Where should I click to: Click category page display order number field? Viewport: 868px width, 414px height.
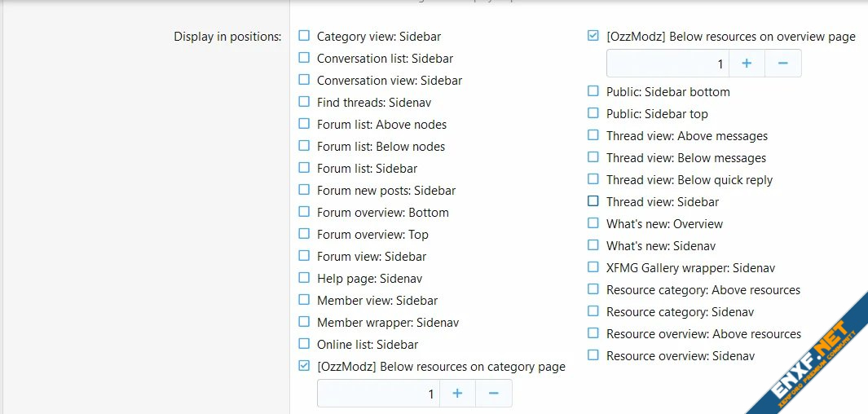[x=378, y=394]
